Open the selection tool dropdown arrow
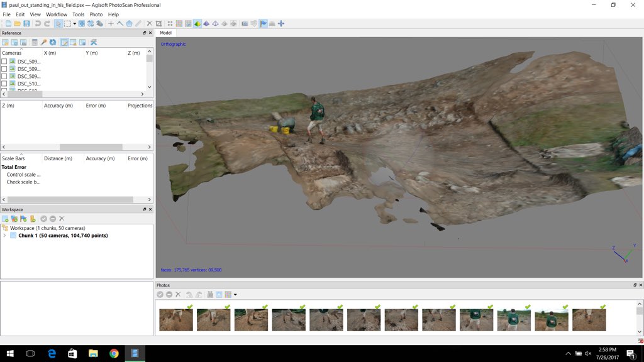The width and height of the screenshot is (644, 362). tap(74, 24)
